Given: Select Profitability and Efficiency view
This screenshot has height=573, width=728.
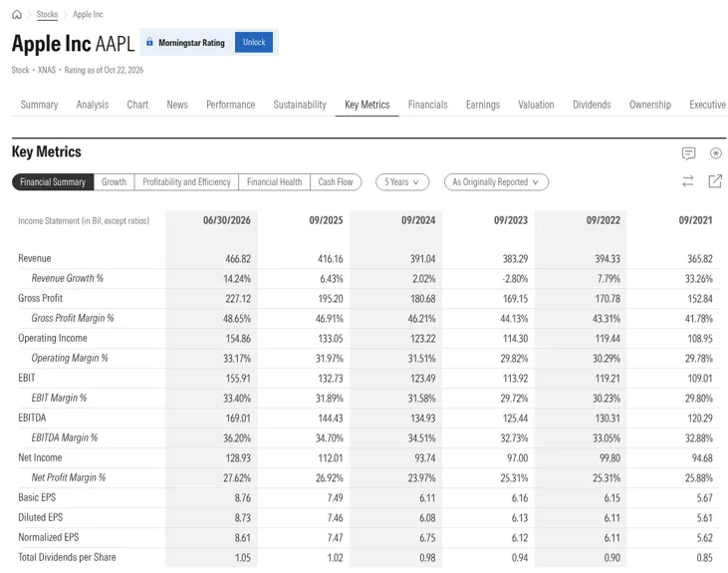Looking at the screenshot, I should pos(186,182).
